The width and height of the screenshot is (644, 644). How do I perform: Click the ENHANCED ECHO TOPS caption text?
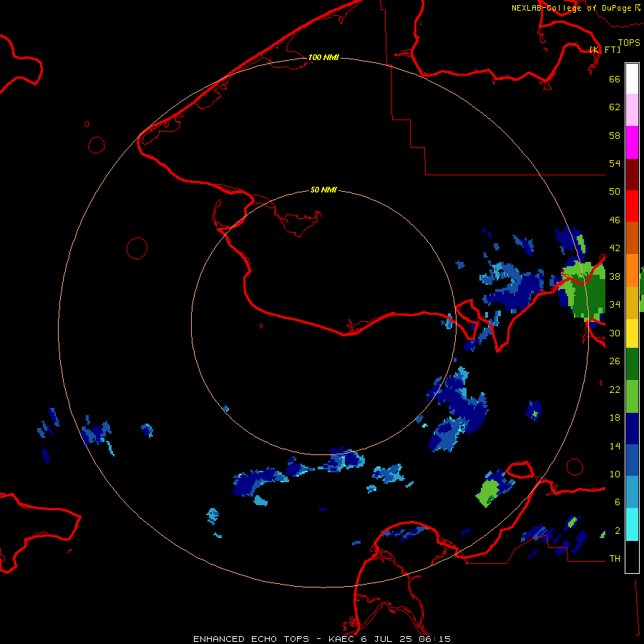pyautogui.click(x=251, y=639)
